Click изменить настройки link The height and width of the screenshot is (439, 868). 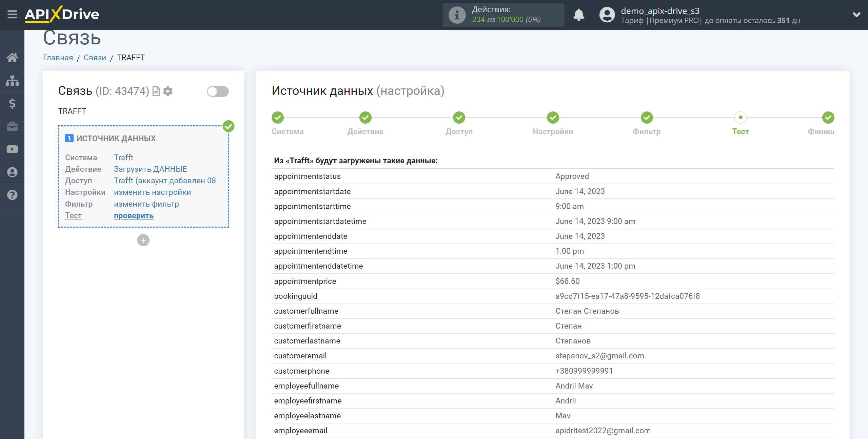click(x=153, y=192)
